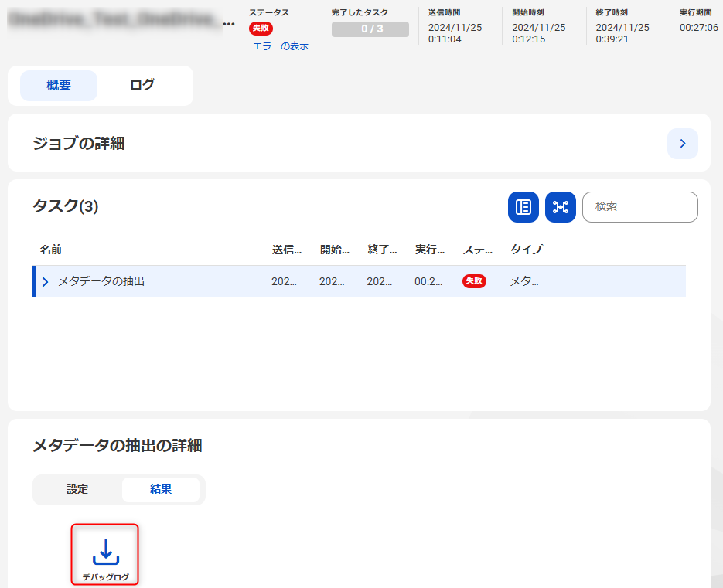Select the list view icon for tasks
The width and height of the screenshot is (723, 588).
[x=523, y=207]
